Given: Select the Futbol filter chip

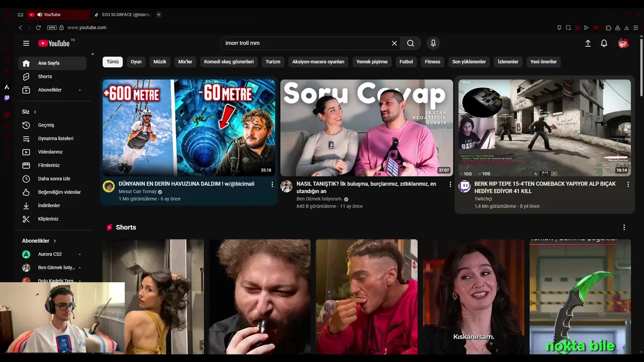Looking at the screenshot, I should [x=406, y=62].
